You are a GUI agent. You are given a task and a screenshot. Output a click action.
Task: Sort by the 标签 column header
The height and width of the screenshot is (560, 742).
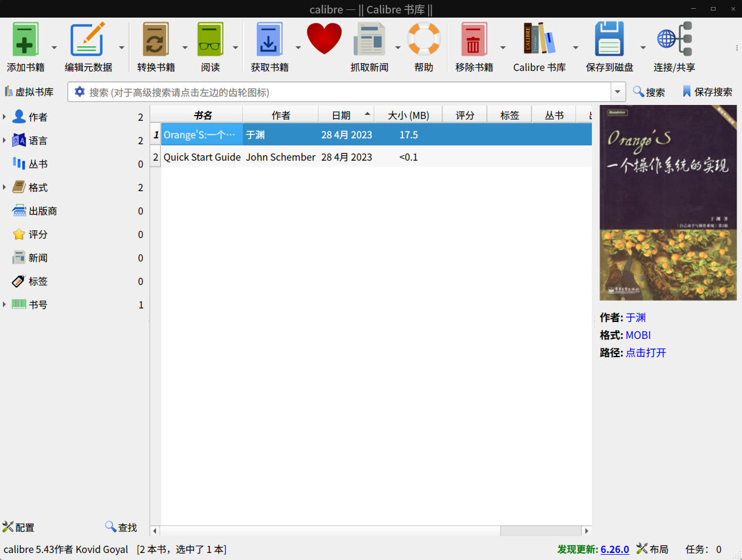(x=509, y=116)
